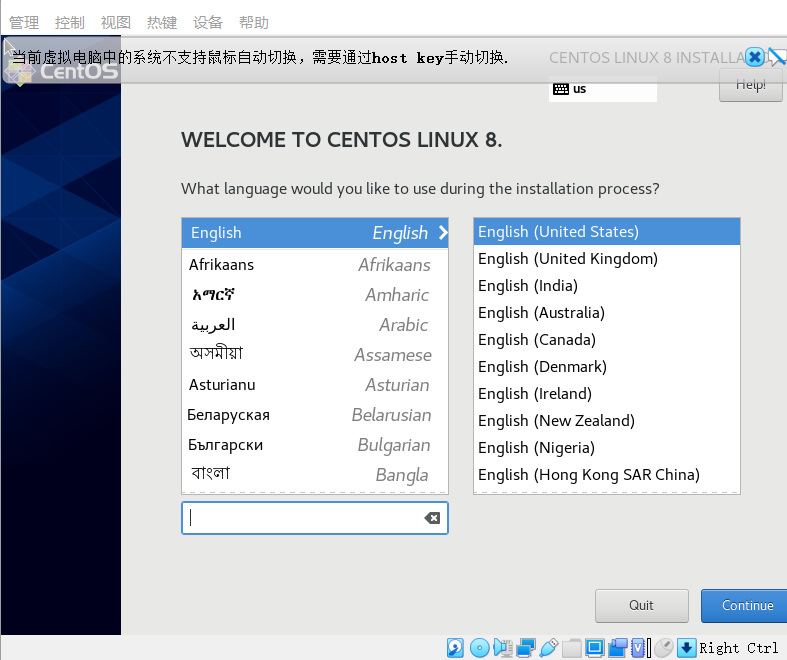
Task: Click the virtualization CPU chip icon
Action: 638,648
